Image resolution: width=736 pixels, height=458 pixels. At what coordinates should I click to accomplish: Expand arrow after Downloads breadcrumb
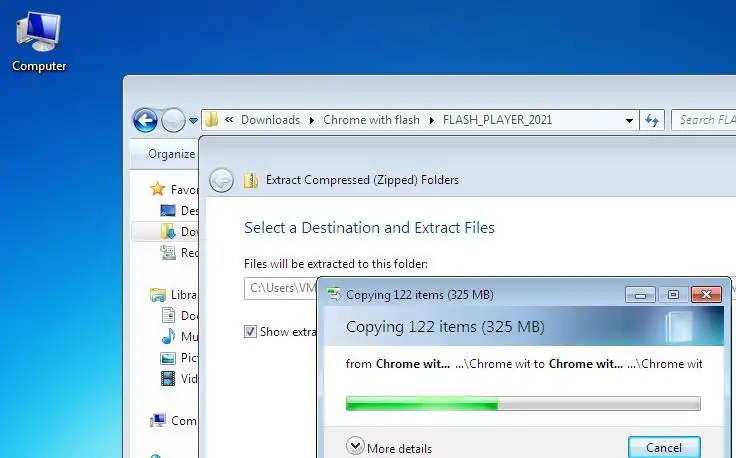(x=312, y=121)
